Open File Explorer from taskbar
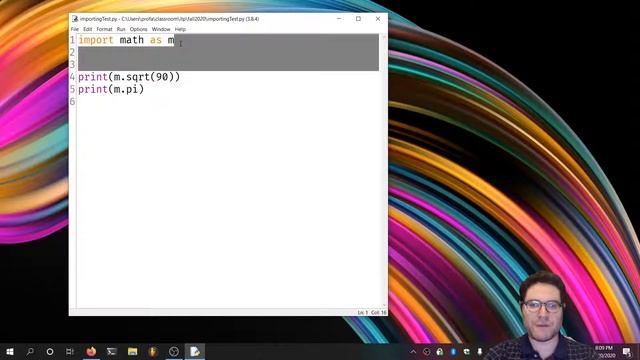The height and width of the screenshot is (360, 640). [x=132, y=351]
